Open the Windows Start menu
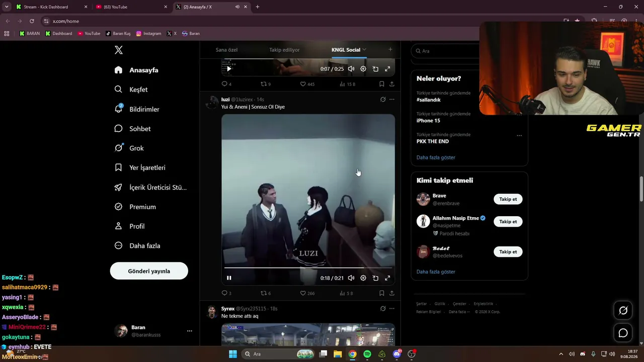This screenshot has width=644, height=362. coord(232,354)
